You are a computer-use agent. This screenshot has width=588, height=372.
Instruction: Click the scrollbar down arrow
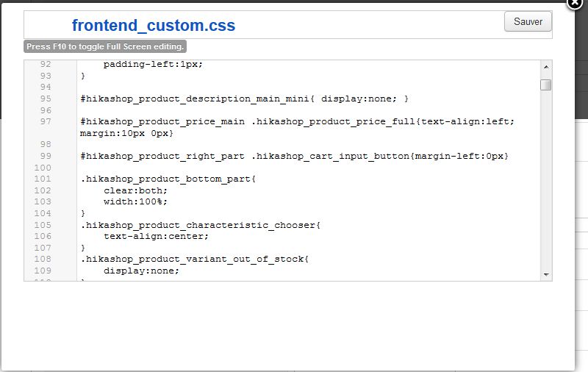pos(546,275)
